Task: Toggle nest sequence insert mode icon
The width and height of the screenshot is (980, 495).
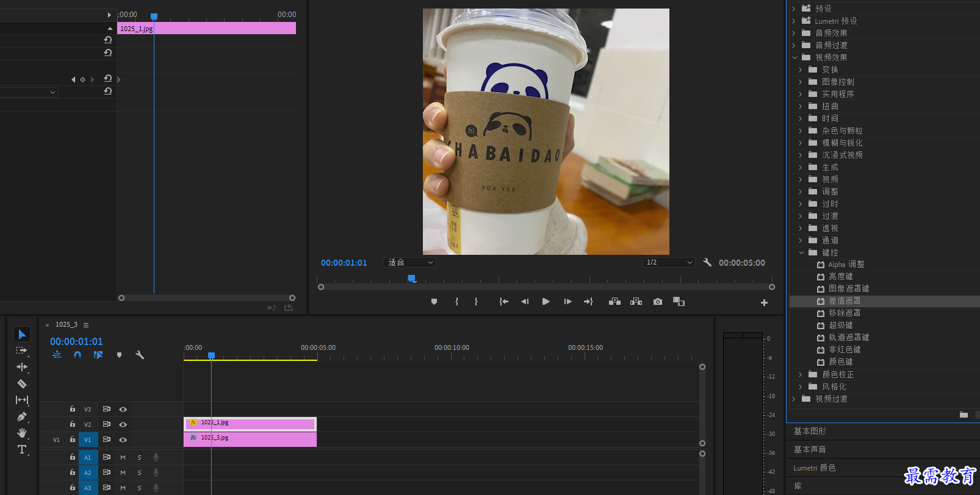Action: (57, 355)
